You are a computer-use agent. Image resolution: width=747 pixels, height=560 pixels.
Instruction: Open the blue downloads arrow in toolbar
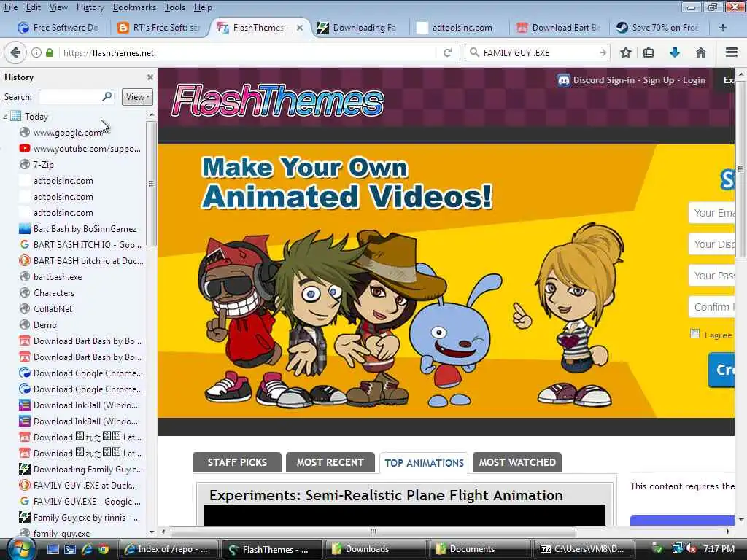674,52
